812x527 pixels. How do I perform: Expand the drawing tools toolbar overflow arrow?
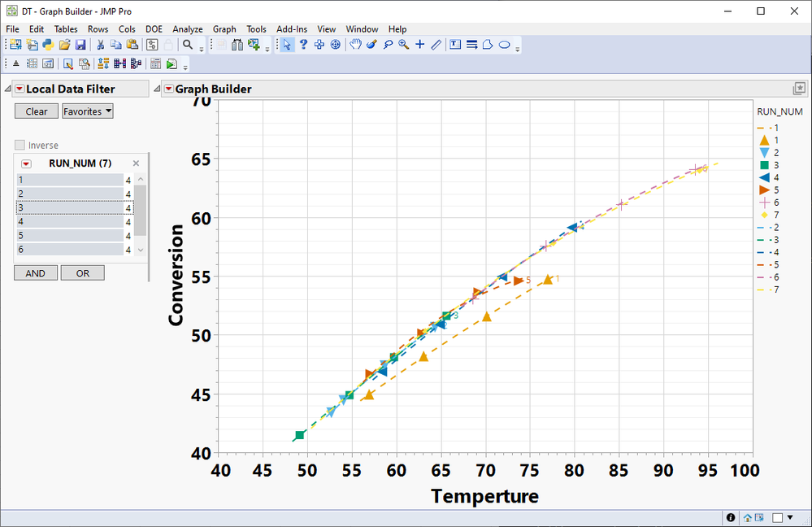517,50
